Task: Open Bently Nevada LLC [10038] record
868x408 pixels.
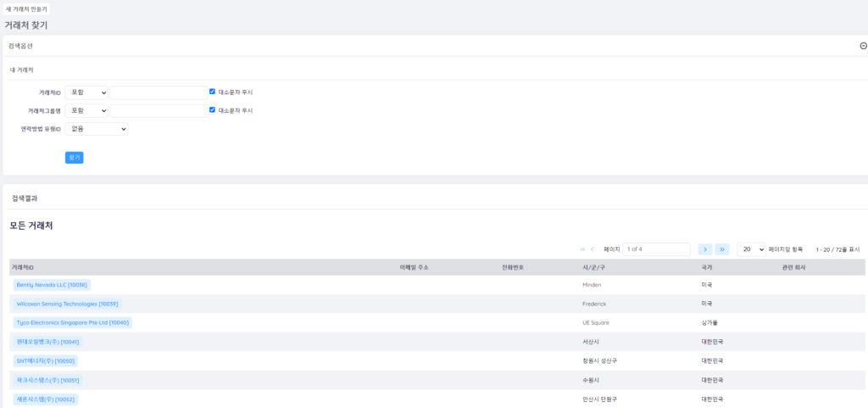Action: pyautogui.click(x=52, y=285)
